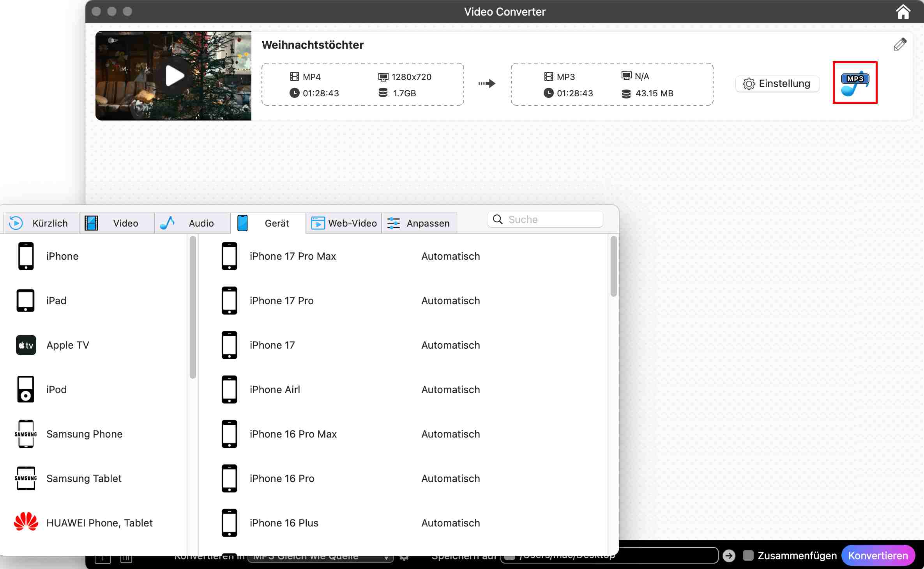Go to home screen via house icon
This screenshot has height=569, width=924.
tap(903, 12)
